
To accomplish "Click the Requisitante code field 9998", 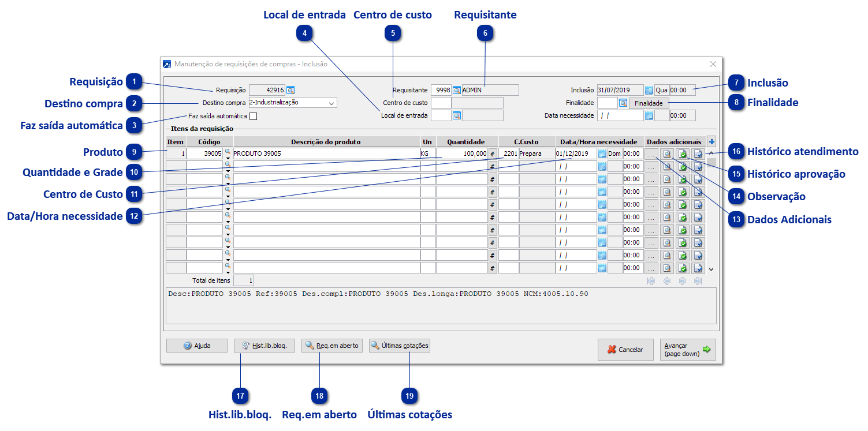I will [441, 90].
